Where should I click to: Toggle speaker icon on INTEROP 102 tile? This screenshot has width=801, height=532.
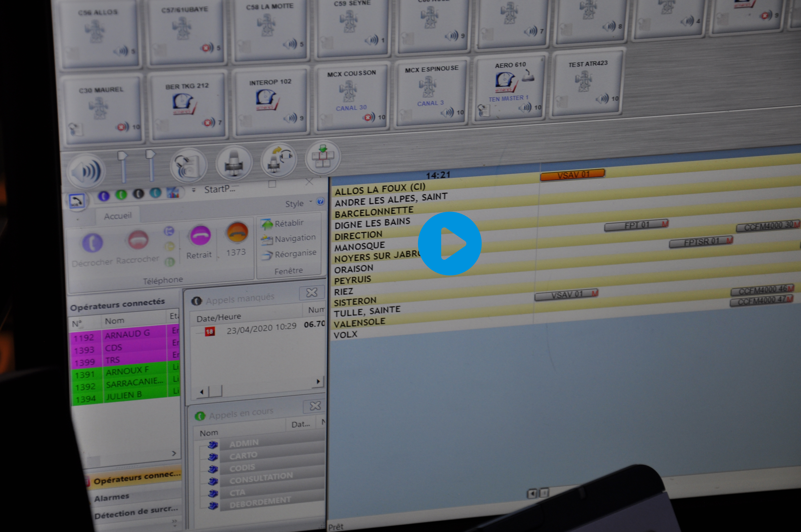[x=290, y=118]
